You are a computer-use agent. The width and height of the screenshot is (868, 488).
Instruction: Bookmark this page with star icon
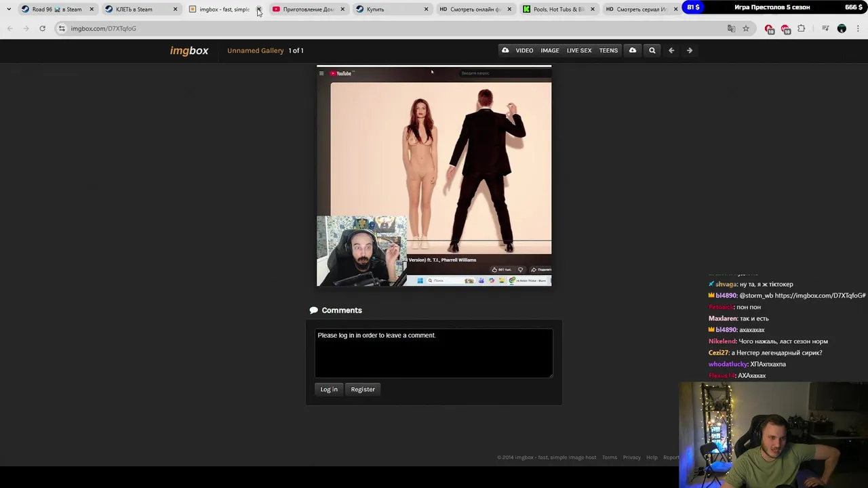pyautogui.click(x=746, y=28)
